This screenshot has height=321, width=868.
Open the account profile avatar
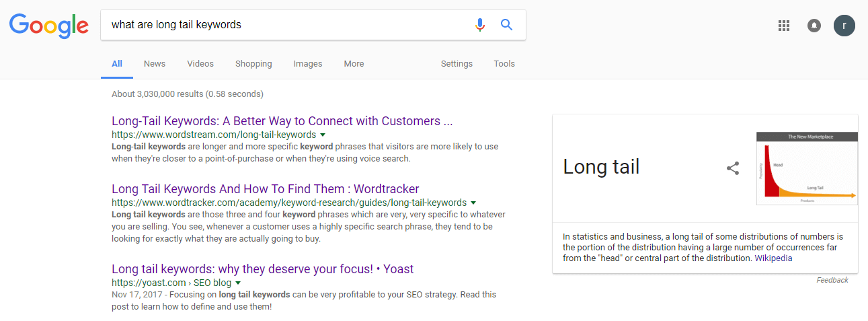(844, 26)
